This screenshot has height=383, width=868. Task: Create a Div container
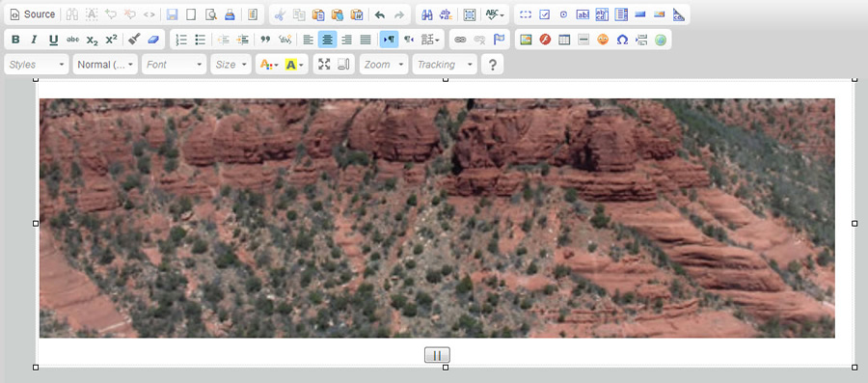point(285,40)
